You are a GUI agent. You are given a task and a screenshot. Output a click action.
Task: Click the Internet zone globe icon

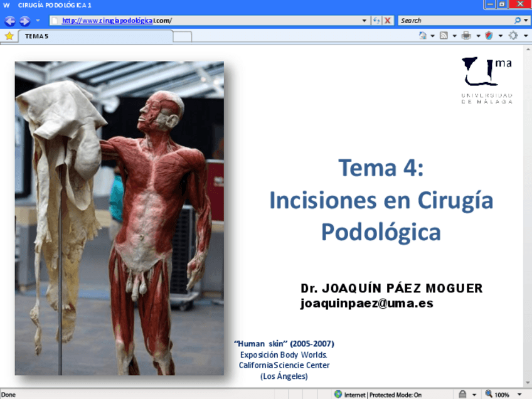coord(338,394)
